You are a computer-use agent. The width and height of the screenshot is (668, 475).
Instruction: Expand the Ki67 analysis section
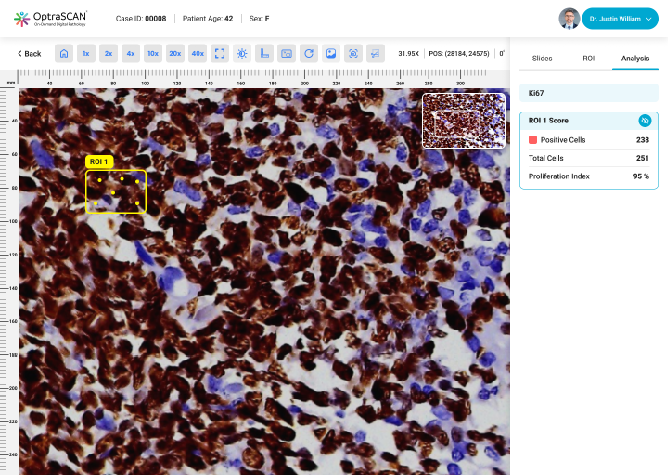tap(588, 93)
